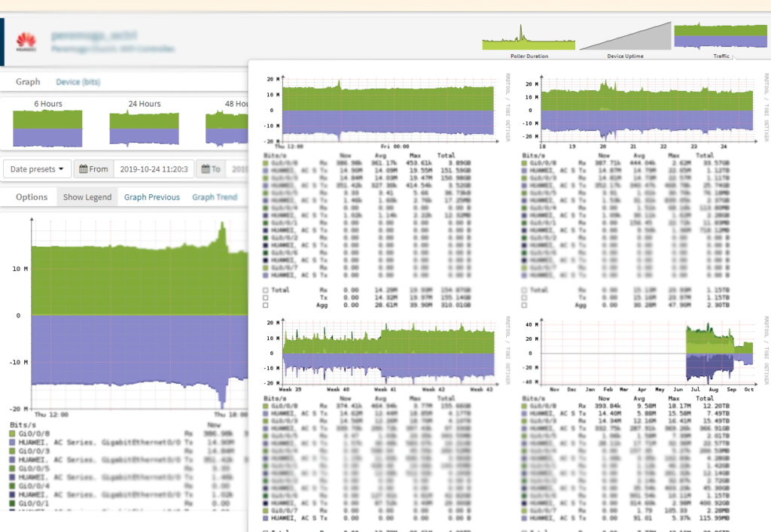This screenshot has width=771, height=532.
Task: Open the Poller Duration mini graph
Action: point(529,38)
